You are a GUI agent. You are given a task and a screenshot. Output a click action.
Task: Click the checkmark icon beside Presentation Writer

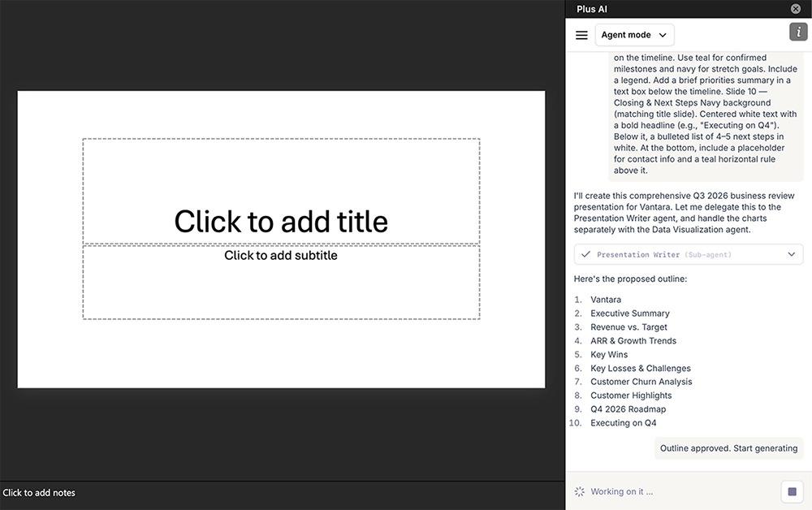click(585, 254)
